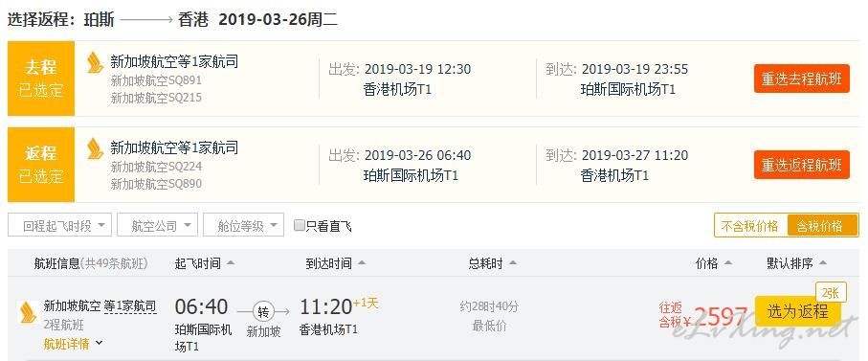The width and height of the screenshot is (868, 361).
Task: Sort by 起飞时间 arrow icon
Action: pos(231,263)
